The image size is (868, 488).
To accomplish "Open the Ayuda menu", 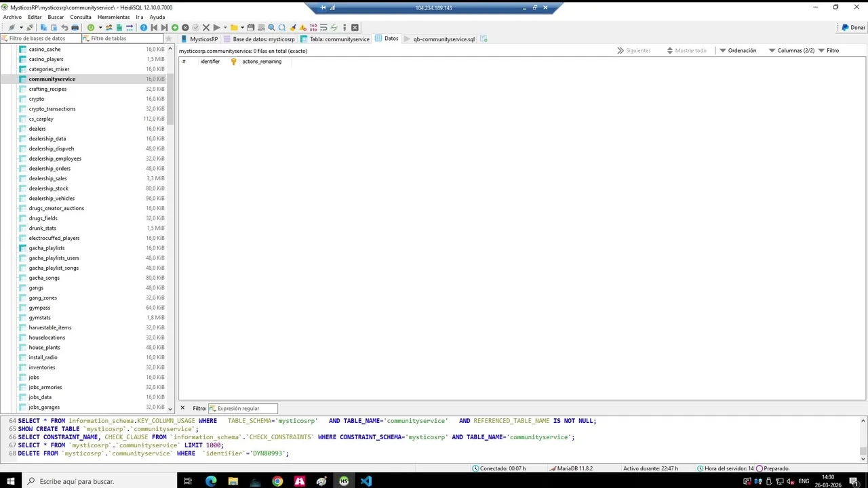I will 157,17.
